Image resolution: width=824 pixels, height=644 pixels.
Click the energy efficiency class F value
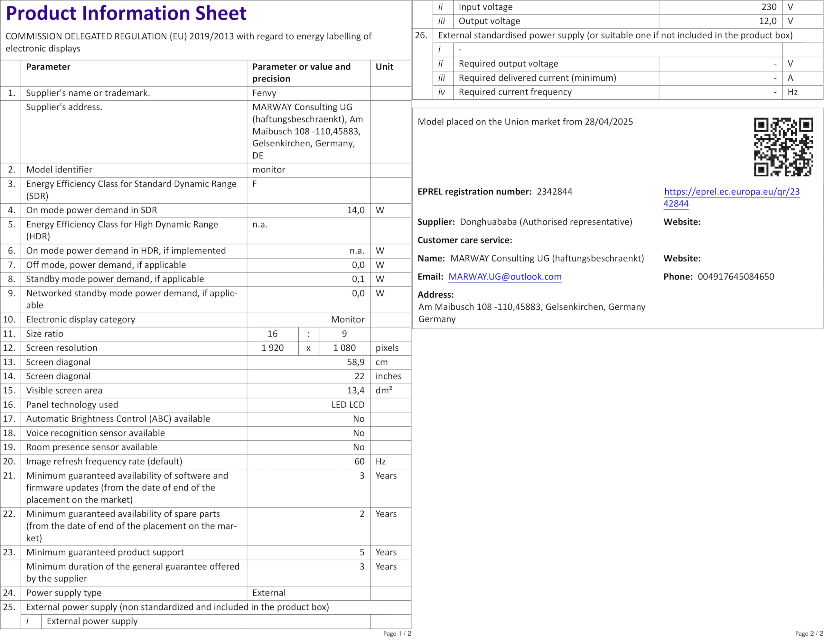click(255, 184)
